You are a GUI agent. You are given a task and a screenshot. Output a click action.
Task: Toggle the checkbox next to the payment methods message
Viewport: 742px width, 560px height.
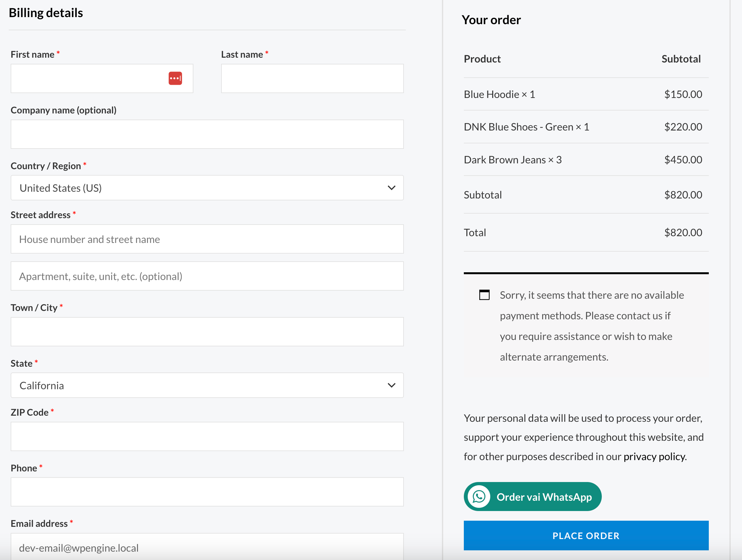[x=484, y=295]
